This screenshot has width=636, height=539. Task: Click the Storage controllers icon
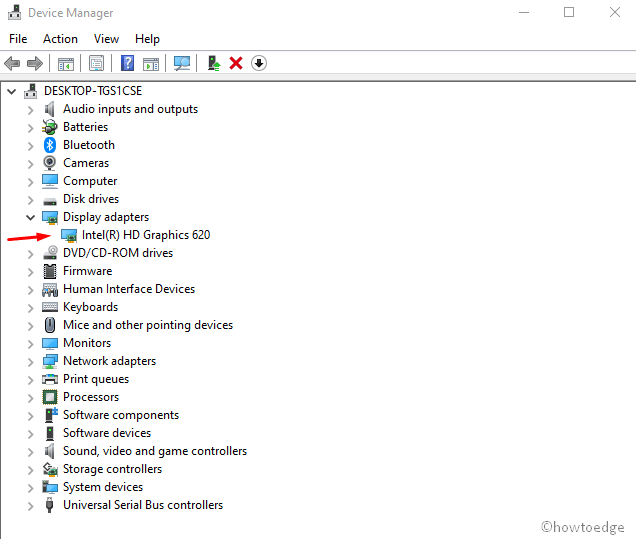point(50,469)
